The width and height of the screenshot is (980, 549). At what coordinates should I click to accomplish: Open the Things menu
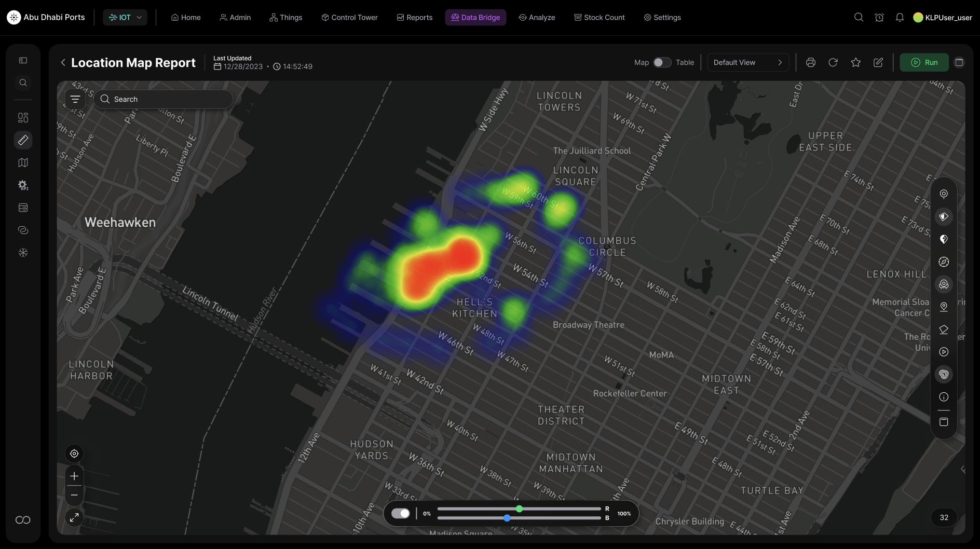click(285, 17)
